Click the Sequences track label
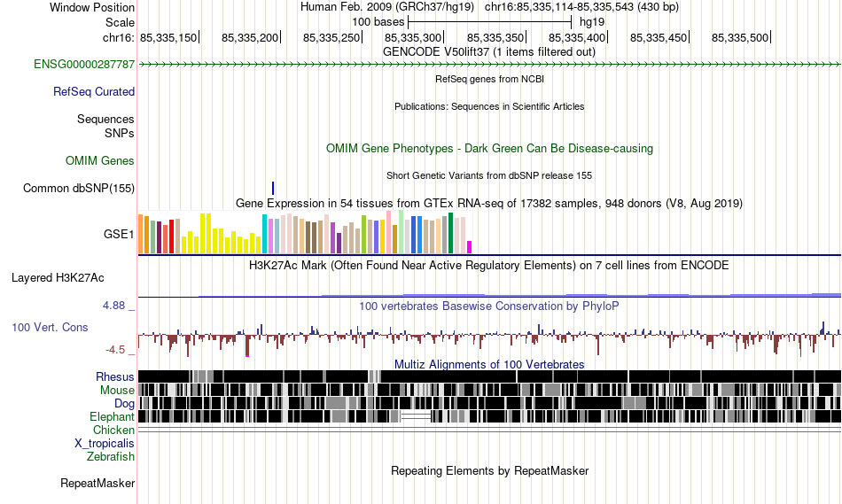 point(105,120)
